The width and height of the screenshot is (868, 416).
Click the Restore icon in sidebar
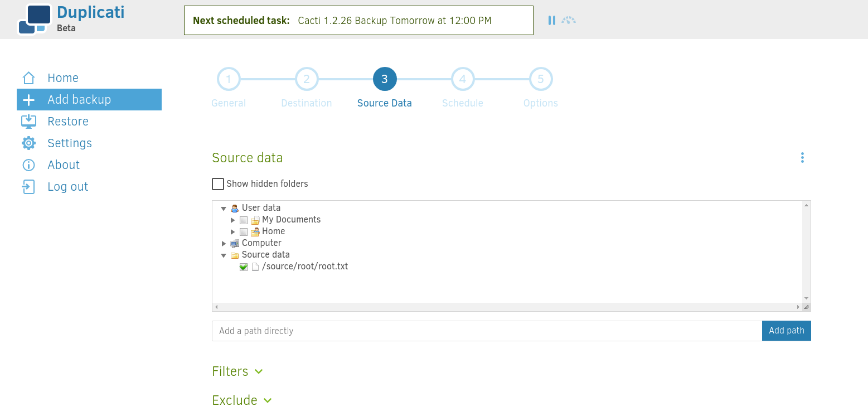point(28,122)
